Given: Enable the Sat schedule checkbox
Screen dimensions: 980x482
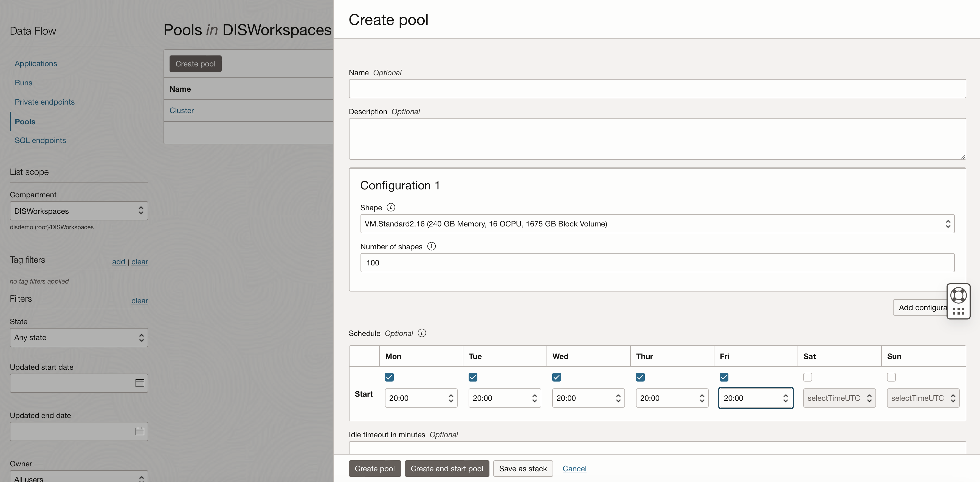Looking at the screenshot, I should click(x=807, y=377).
